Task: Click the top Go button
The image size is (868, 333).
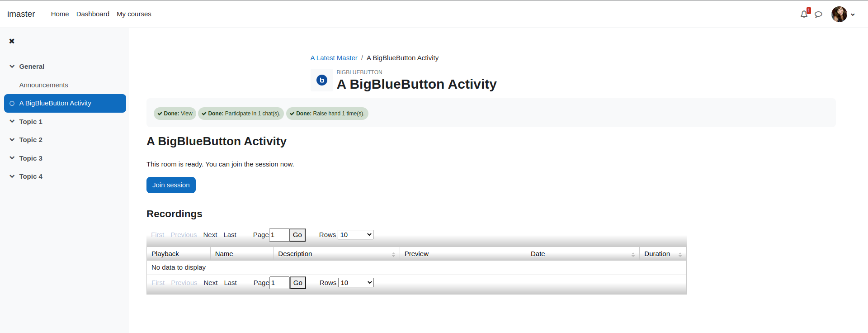Action: pyautogui.click(x=297, y=235)
